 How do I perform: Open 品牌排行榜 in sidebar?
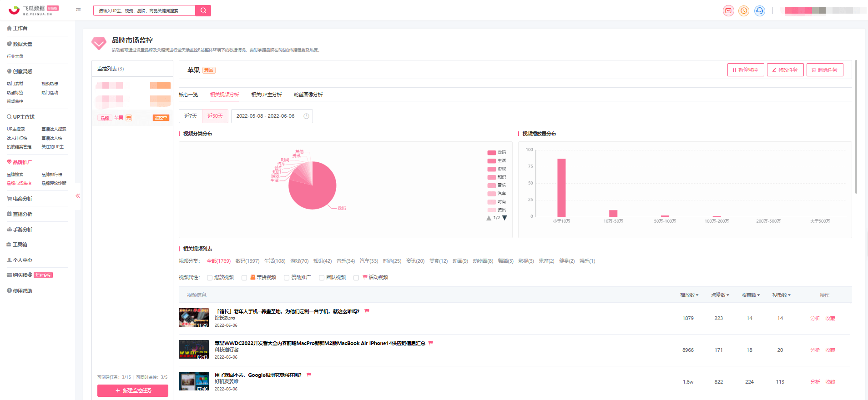pos(52,175)
